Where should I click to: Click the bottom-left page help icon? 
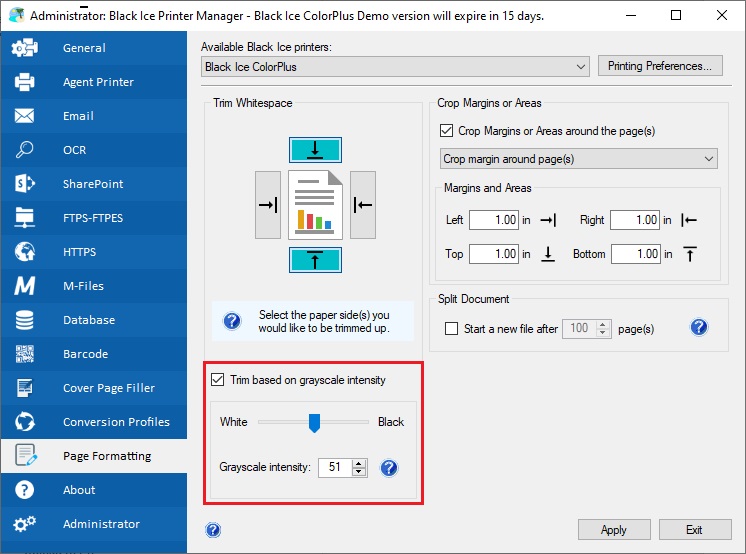(213, 530)
